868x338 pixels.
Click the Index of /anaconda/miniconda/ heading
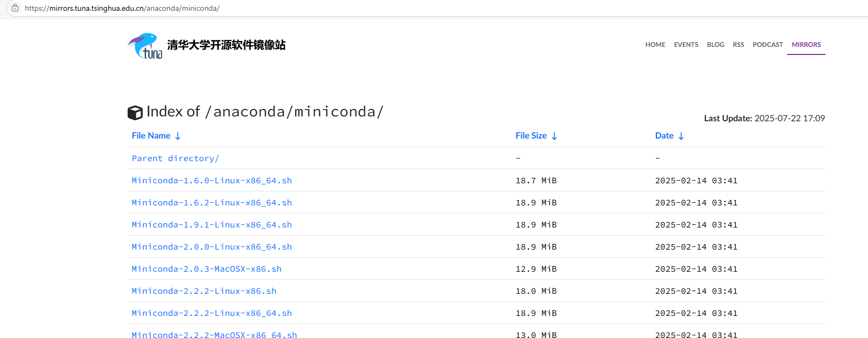(x=265, y=112)
